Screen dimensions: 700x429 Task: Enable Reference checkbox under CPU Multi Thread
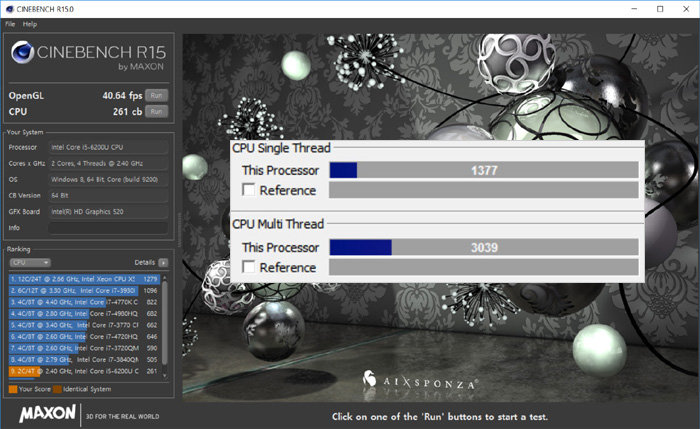[249, 267]
